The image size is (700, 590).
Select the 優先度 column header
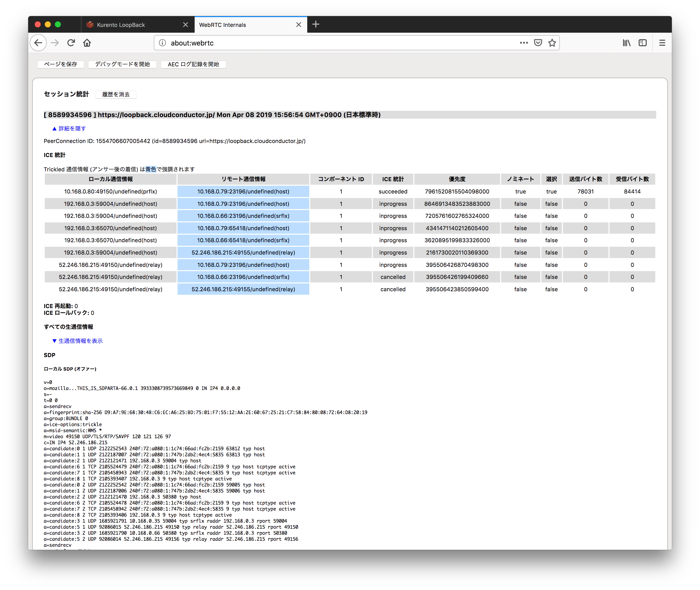[x=457, y=179]
